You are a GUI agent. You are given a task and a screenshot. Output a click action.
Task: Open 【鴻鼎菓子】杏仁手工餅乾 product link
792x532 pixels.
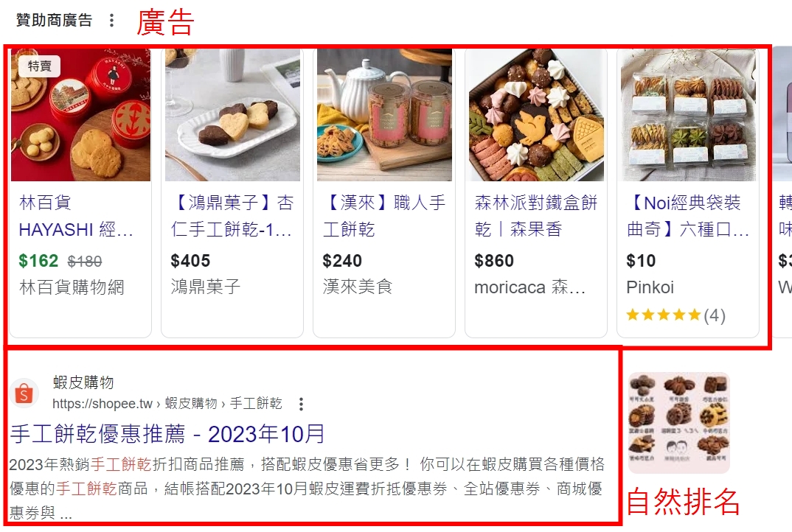pos(232,216)
